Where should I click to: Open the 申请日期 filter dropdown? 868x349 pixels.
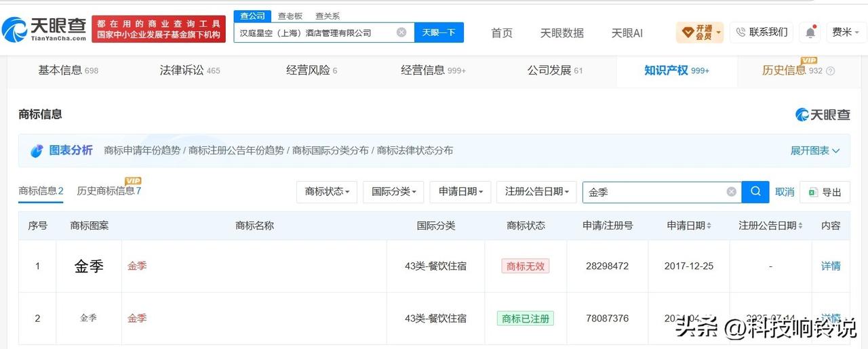coord(460,192)
